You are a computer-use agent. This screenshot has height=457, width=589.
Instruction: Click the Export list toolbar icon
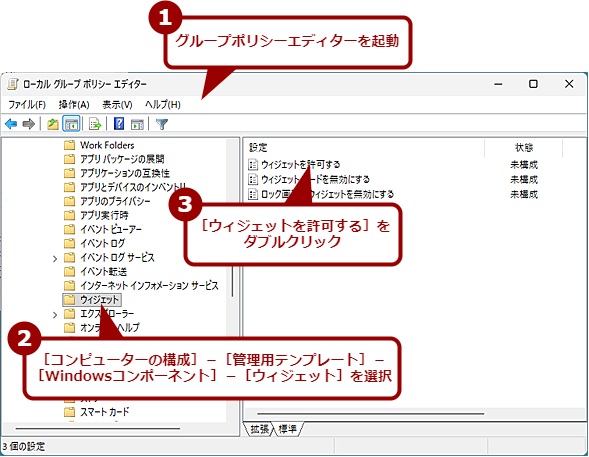coord(95,124)
